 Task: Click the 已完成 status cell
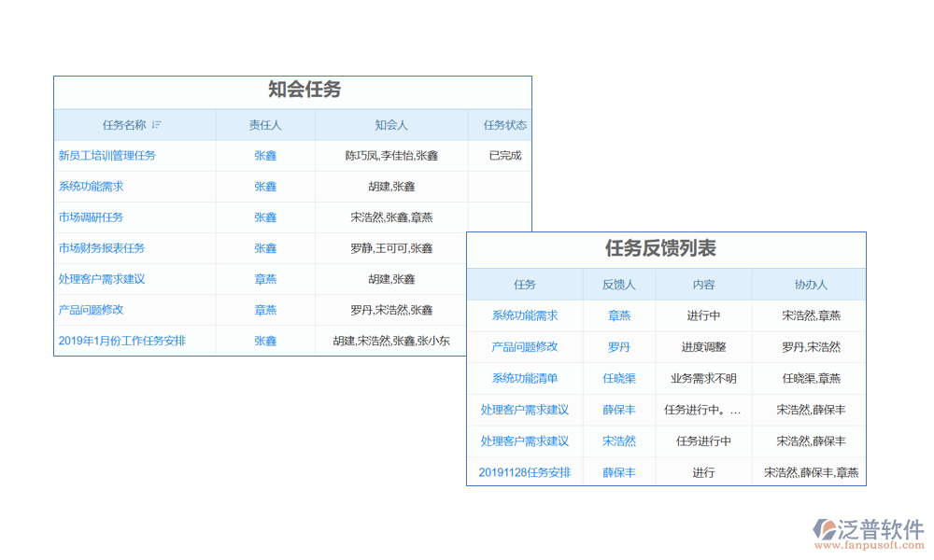pos(504,156)
